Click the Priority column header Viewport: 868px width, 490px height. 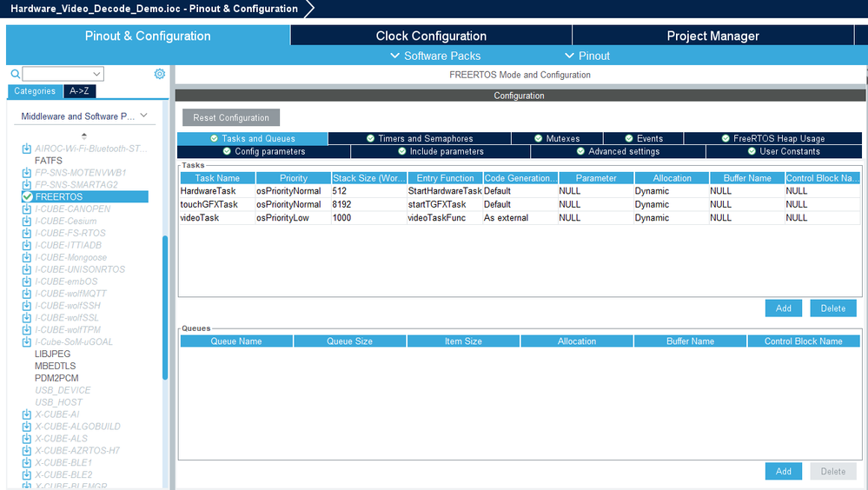[x=294, y=178]
